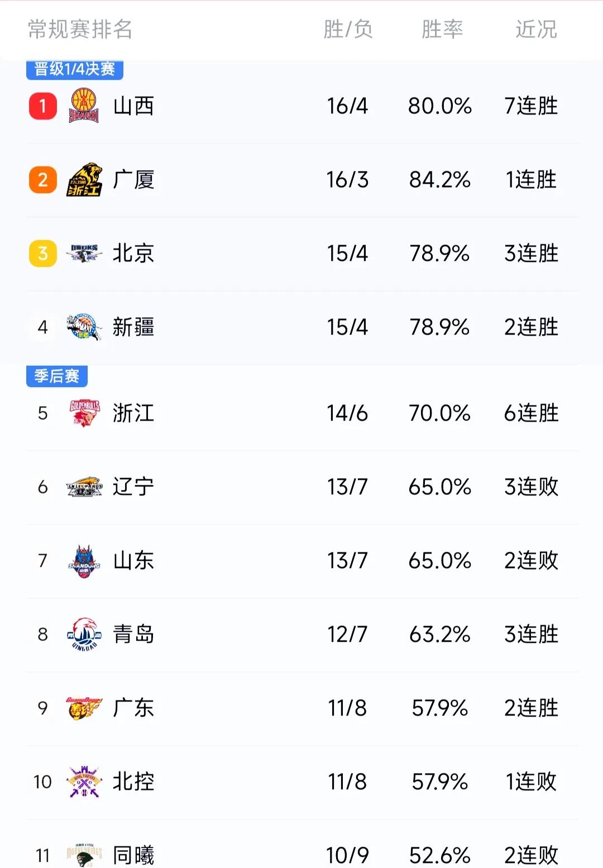Open the 同曦 team row name

(133, 855)
